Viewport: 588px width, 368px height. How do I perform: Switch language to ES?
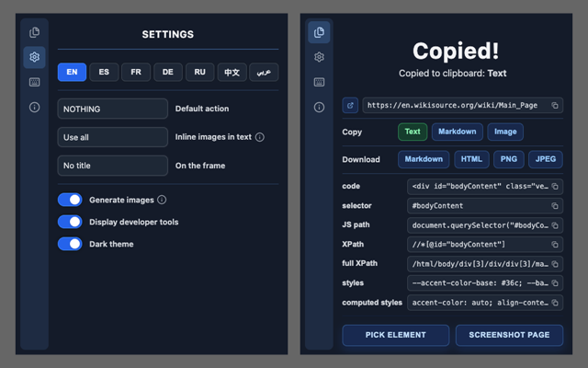pos(104,72)
